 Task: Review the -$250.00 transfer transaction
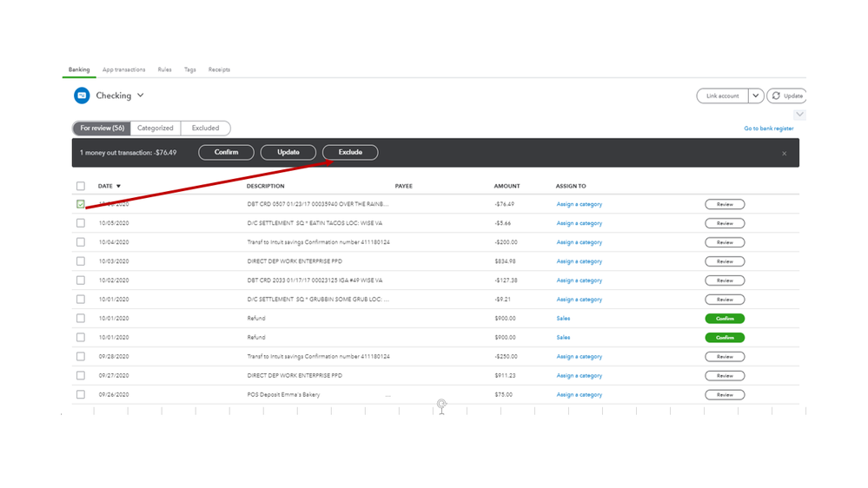tap(725, 356)
